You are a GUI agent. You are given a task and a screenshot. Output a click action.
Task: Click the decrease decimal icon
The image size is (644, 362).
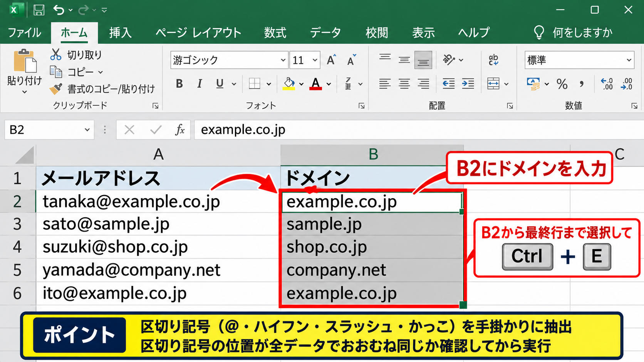(x=627, y=83)
